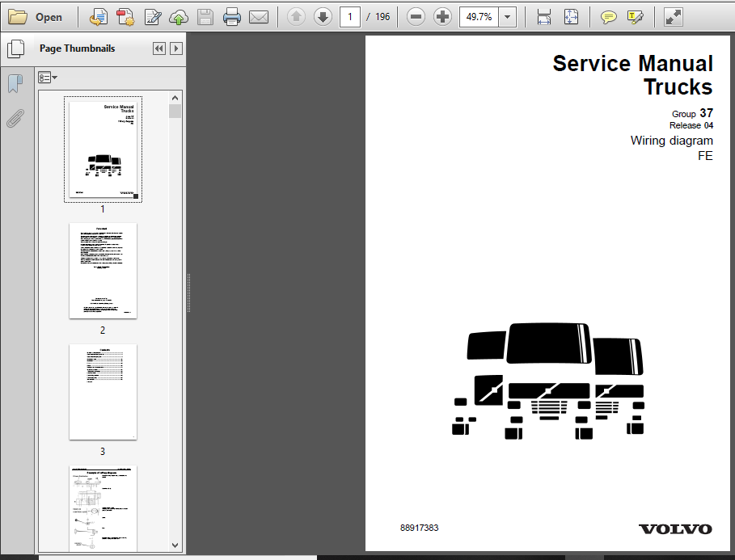
Task: Click the thumbnails scrollbar up arrow
Action: 175,98
